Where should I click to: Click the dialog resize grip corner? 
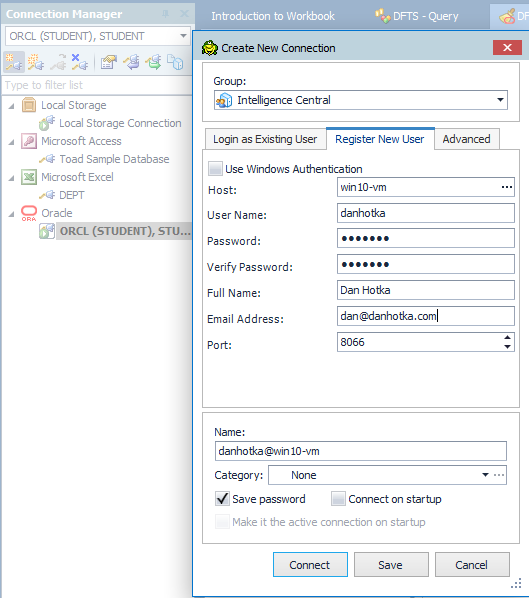click(x=516, y=584)
